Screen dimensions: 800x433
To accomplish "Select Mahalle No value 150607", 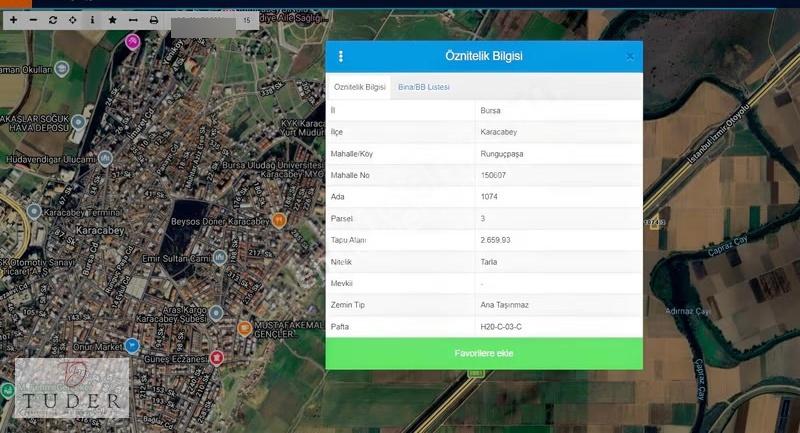I will point(493,175).
